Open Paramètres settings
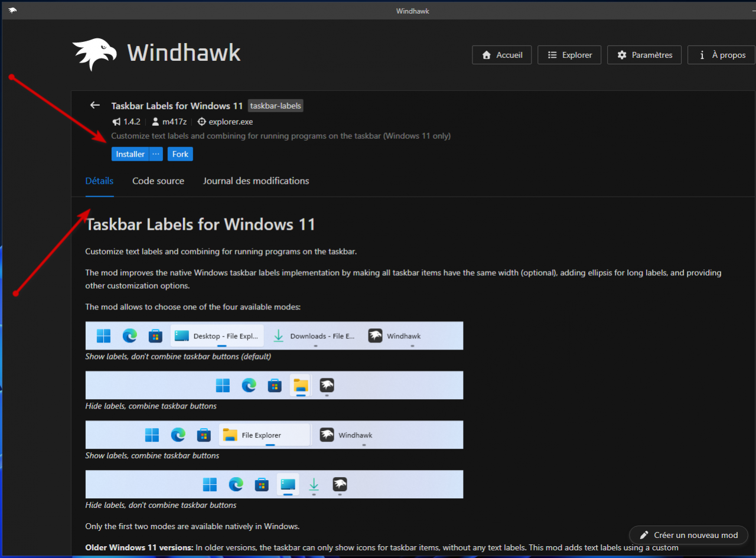756x558 pixels. point(644,55)
